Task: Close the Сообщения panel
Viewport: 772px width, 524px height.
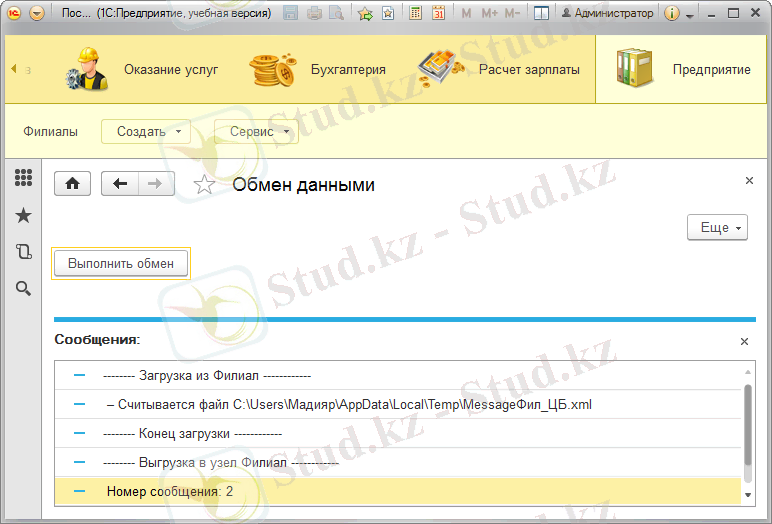Action: coord(744,341)
